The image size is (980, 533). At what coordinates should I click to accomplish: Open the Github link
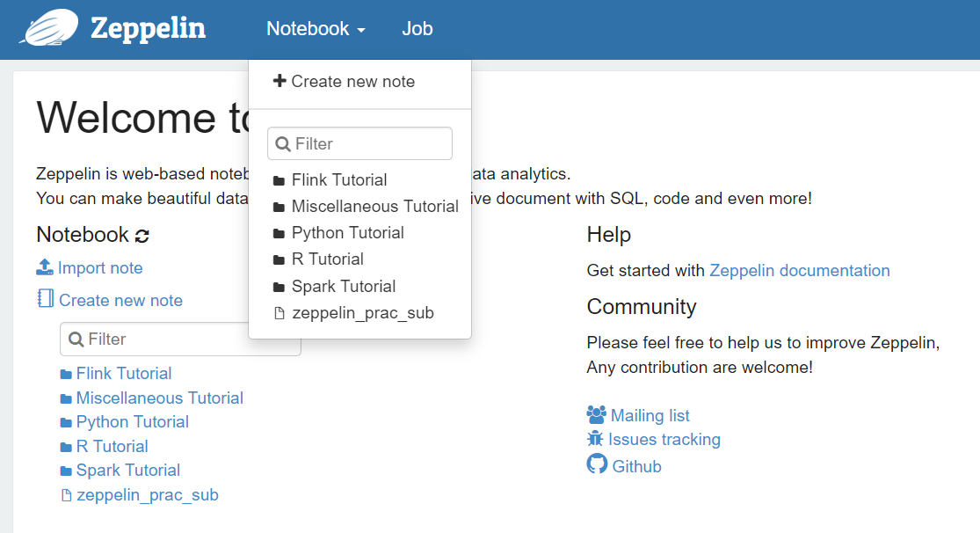[x=636, y=467]
